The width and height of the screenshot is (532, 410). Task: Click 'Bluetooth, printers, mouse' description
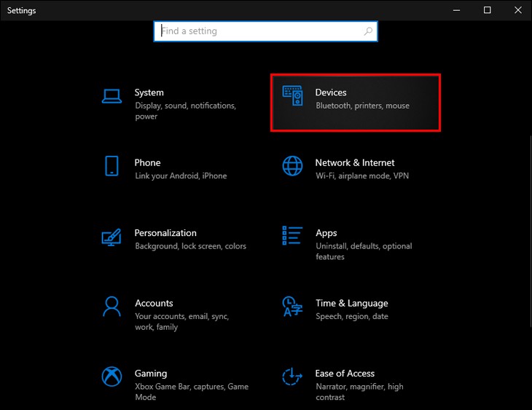click(x=363, y=106)
